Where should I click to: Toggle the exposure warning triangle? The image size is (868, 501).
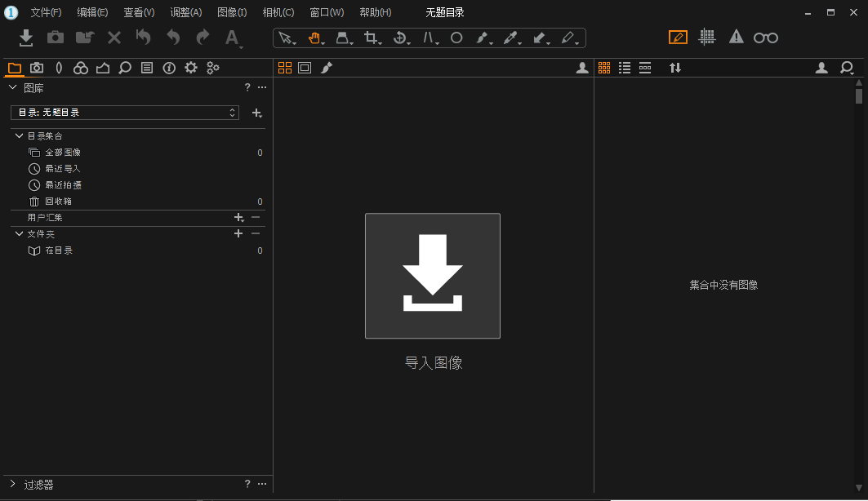click(x=737, y=37)
